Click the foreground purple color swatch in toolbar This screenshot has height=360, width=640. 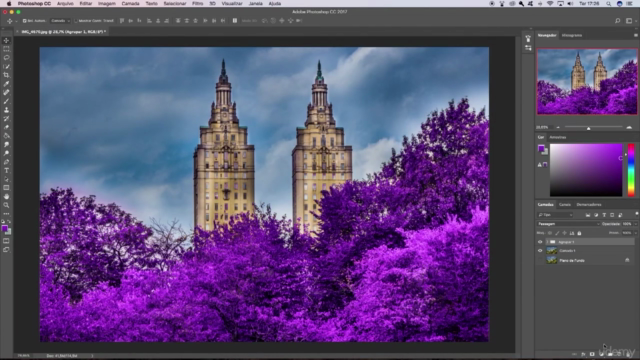pyautogui.click(x=4, y=229)
